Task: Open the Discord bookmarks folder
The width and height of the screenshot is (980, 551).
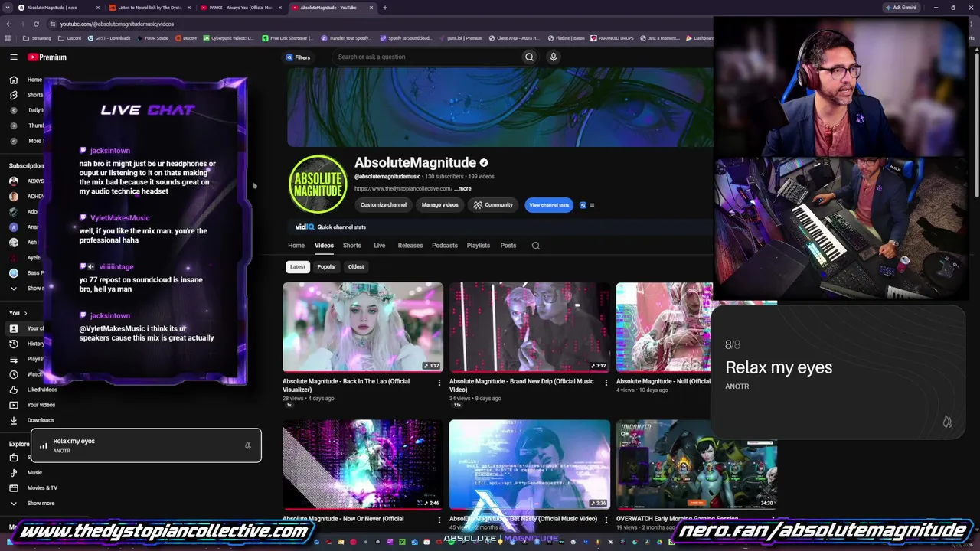Action: point(70,38)
